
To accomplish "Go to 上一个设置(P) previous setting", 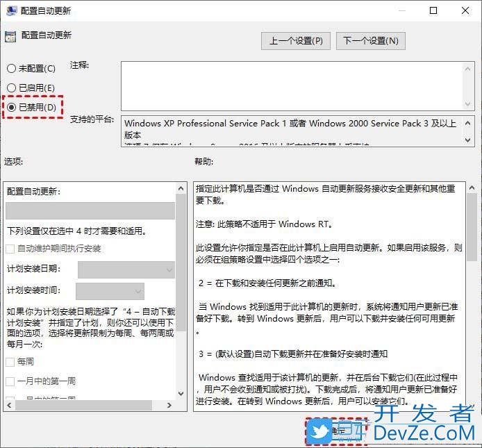I will coord(296,41).
